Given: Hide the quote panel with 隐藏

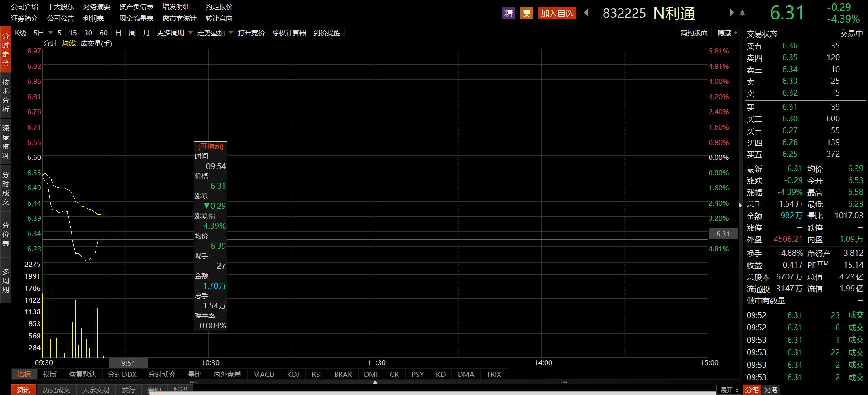Looking at the screenshot, I should pos(727,33).
